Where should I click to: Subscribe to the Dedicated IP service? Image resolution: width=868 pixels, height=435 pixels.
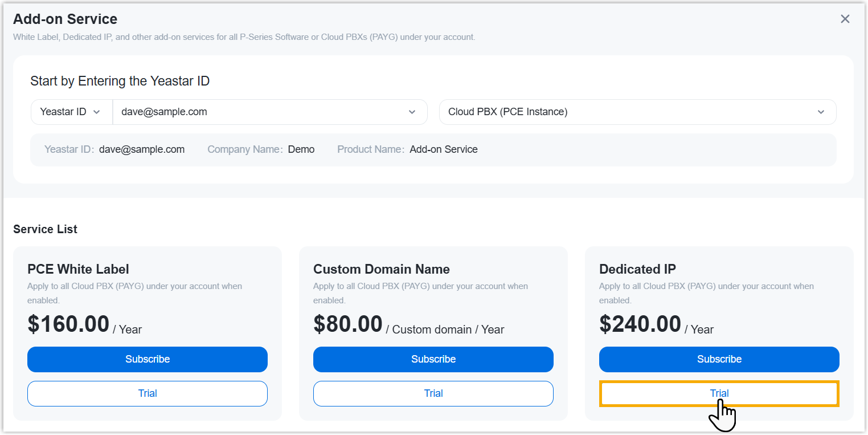tap(719, 359)
